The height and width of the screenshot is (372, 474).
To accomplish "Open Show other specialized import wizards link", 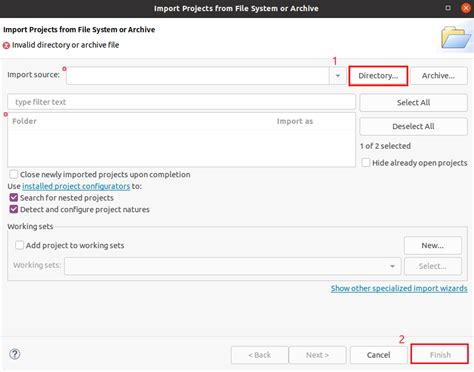I will (x=399, y=288).
